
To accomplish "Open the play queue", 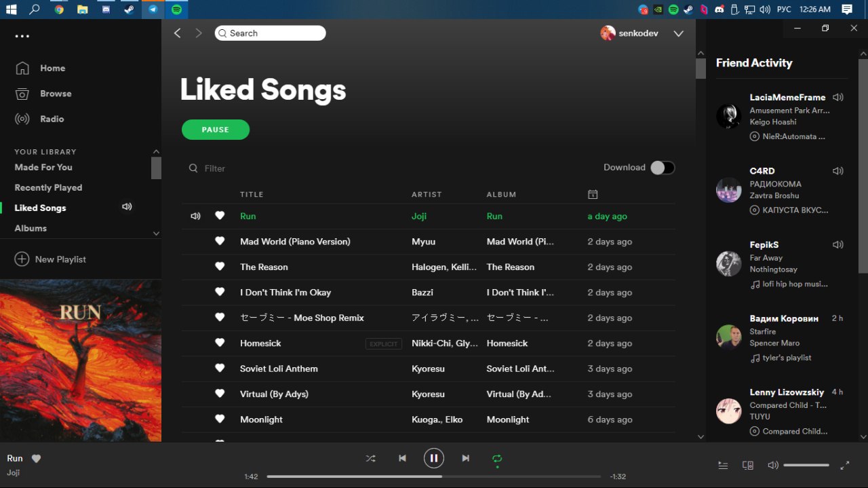I will [x=723, y=465].
